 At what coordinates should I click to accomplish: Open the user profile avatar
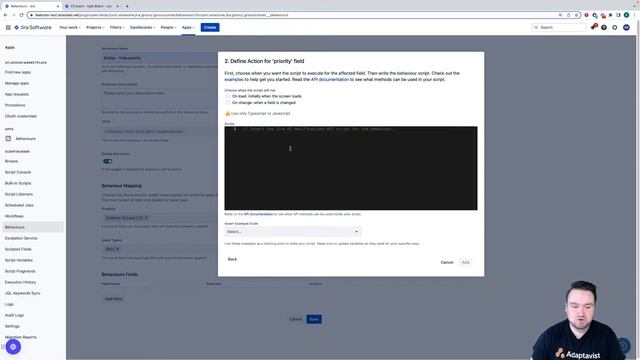[626, 27]
